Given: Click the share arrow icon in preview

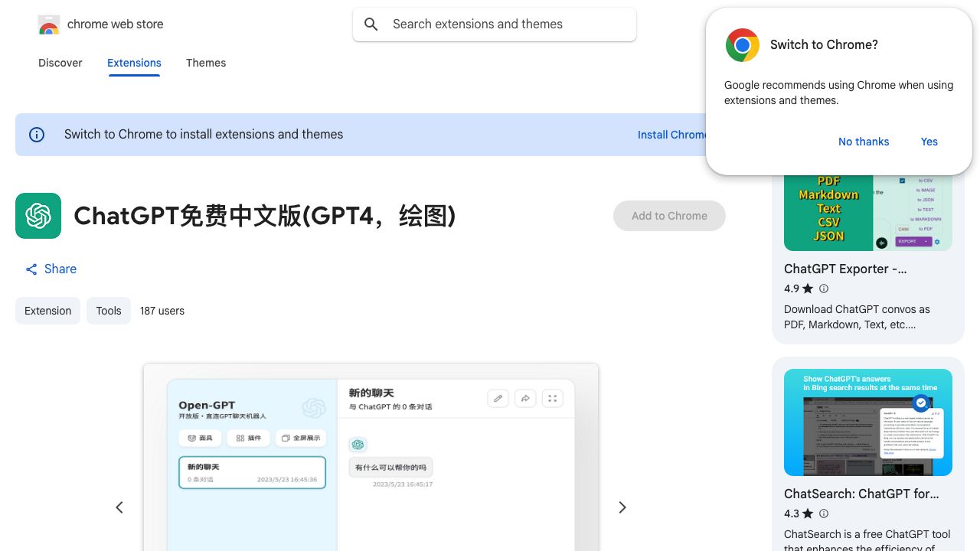Looking at the screenshot, I should tap(525, 398).
